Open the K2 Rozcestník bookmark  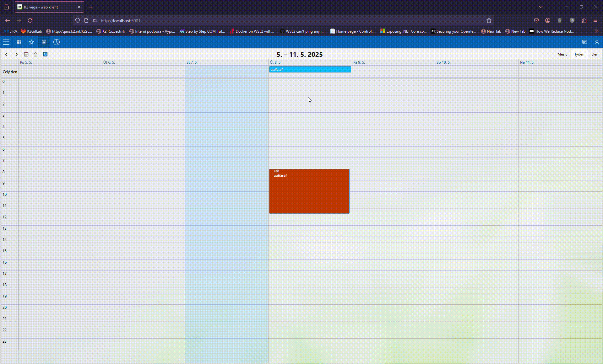click(x=111, y=31)
